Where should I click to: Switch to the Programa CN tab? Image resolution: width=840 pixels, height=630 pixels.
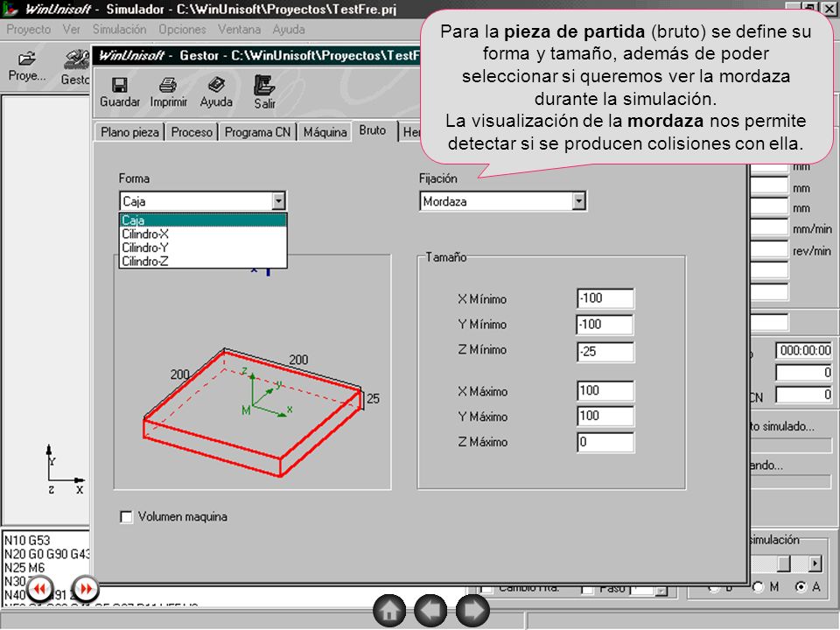(x=257, y=132)
